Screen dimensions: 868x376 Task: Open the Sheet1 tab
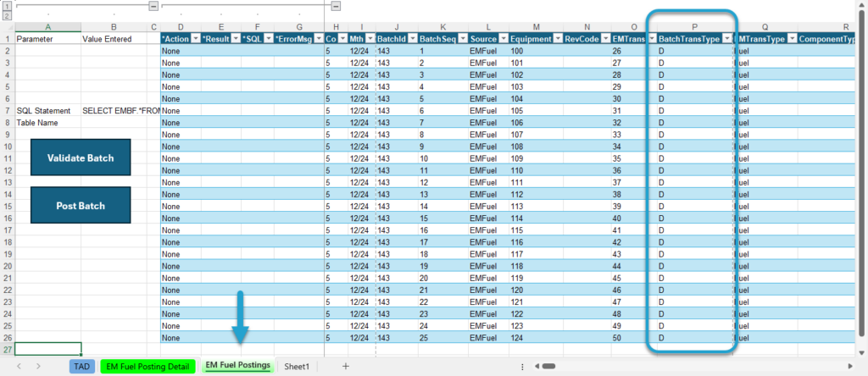(297, 366)
